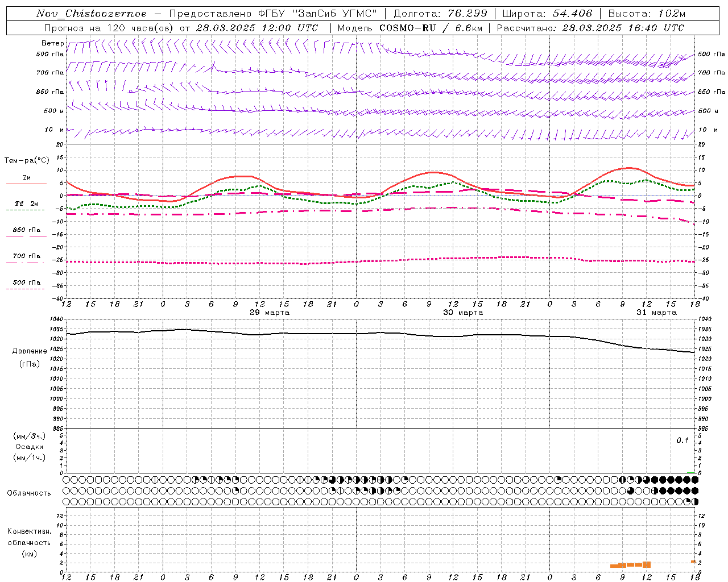Click the '29 марта' date label
The height and width of the screenshot is (582, 728).
[x=270, y=313]
